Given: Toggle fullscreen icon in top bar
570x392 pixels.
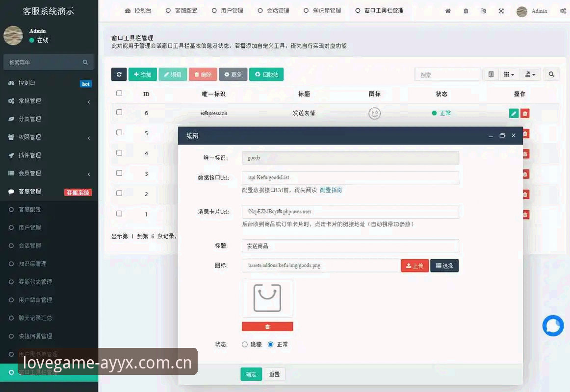Looking at the screenshot, I should (501, 11).
